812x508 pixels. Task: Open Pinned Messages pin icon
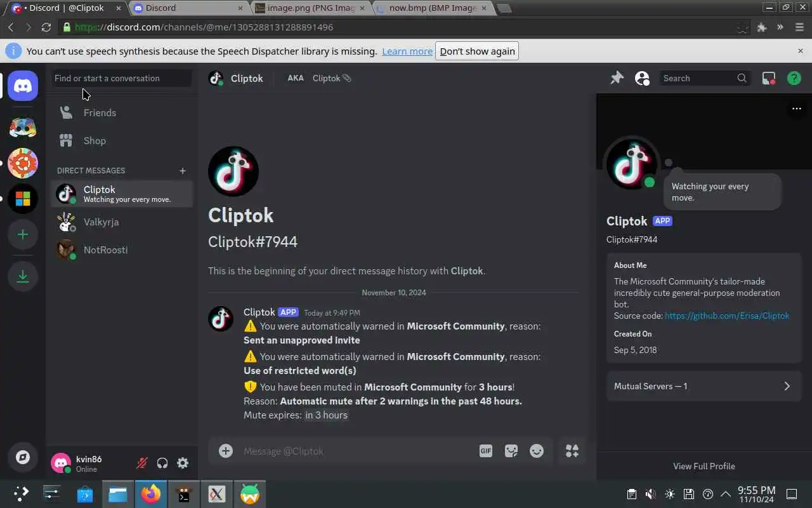(x=617, y=78)
